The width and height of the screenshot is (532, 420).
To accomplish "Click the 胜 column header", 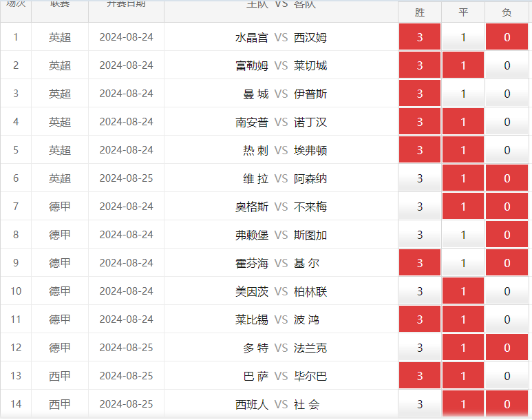I will [x=420, y=12].
